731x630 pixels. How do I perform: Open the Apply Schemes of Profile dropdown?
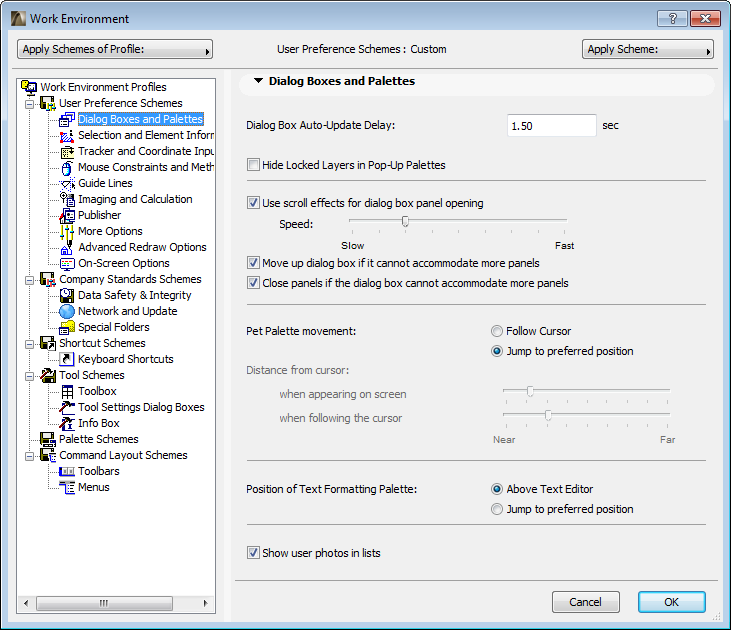click(115, 49)
